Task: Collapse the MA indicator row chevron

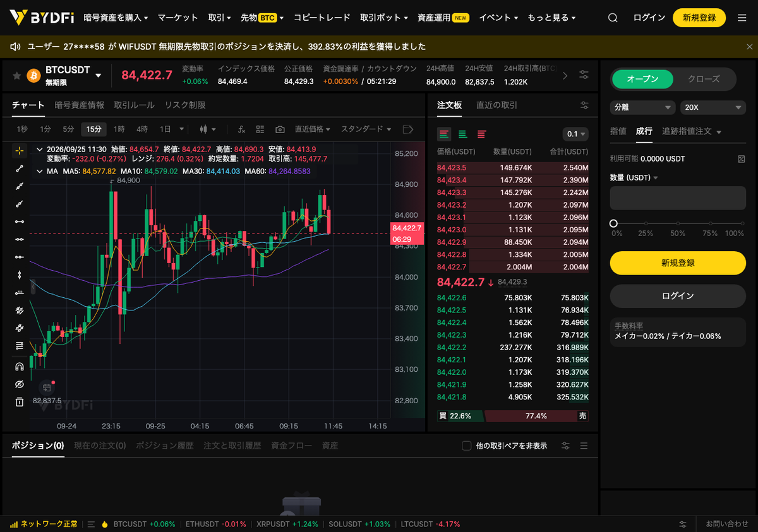Action: [x=40, y=171]
